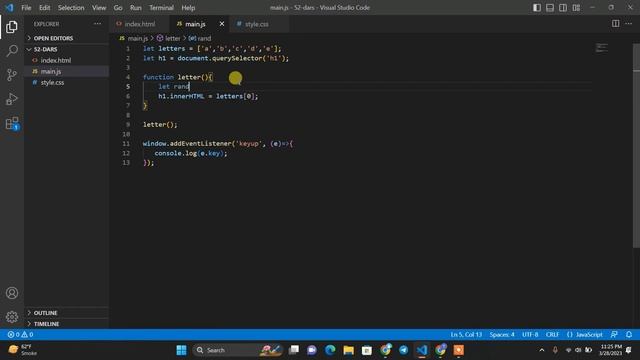Open Task View on the taskbar
Viewport: 640px width, 360px height.
tap(293, 350)
